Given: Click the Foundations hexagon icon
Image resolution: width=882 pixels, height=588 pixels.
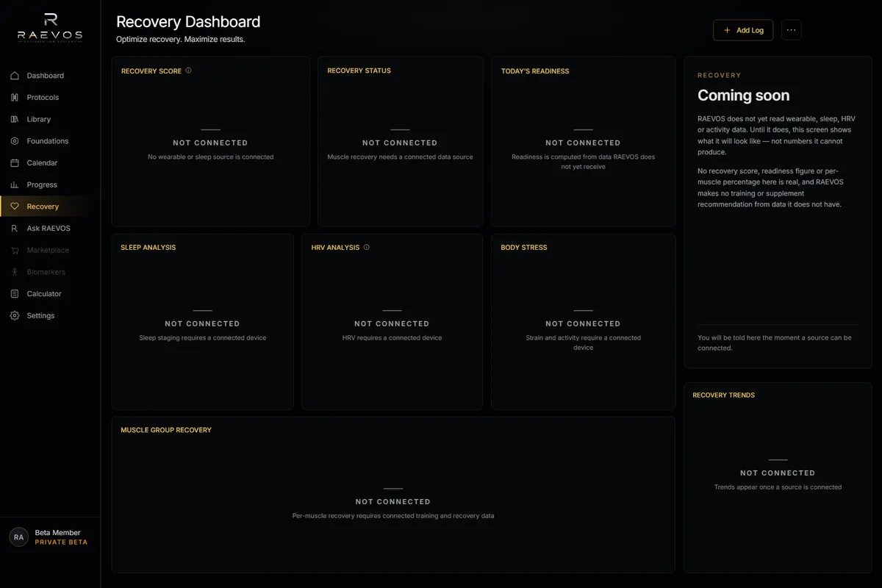Looking at the screenshot, I should point(15,141).
